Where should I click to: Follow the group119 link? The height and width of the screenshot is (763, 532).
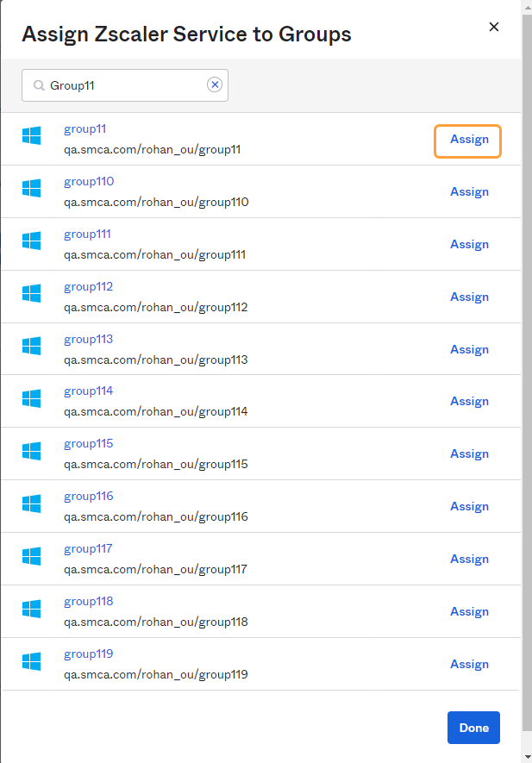click(88, 654)
